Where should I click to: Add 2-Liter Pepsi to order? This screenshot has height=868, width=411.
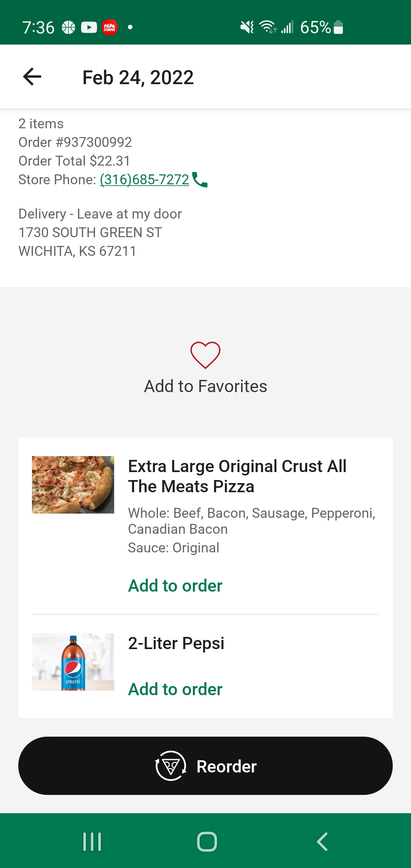(x=175, y=689)
